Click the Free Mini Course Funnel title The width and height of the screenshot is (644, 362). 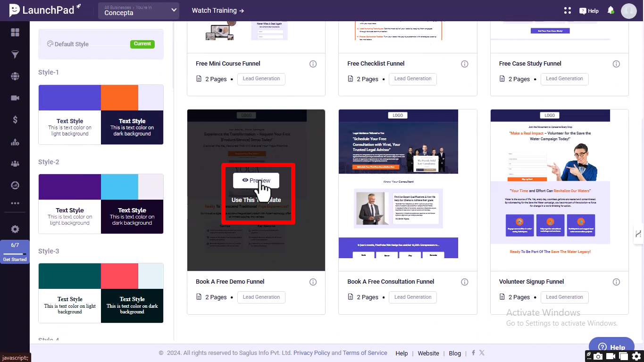point(228,64)
